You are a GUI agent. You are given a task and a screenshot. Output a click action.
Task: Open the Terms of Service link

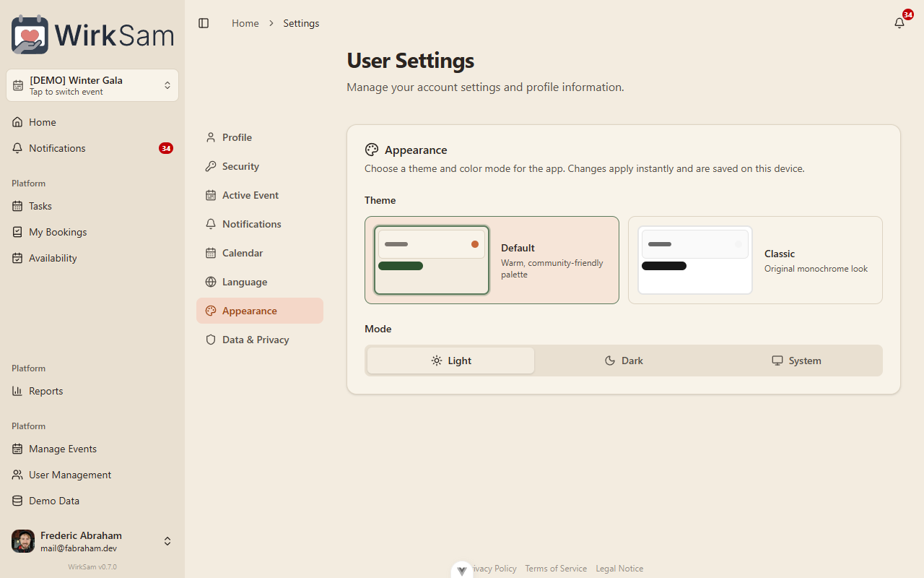pos(556,569)
